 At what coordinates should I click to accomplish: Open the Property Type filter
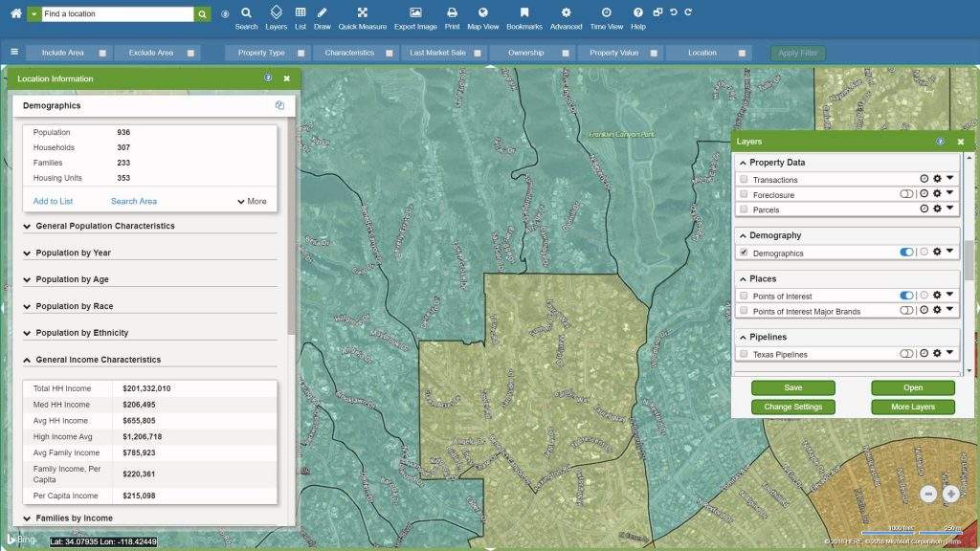267,54
